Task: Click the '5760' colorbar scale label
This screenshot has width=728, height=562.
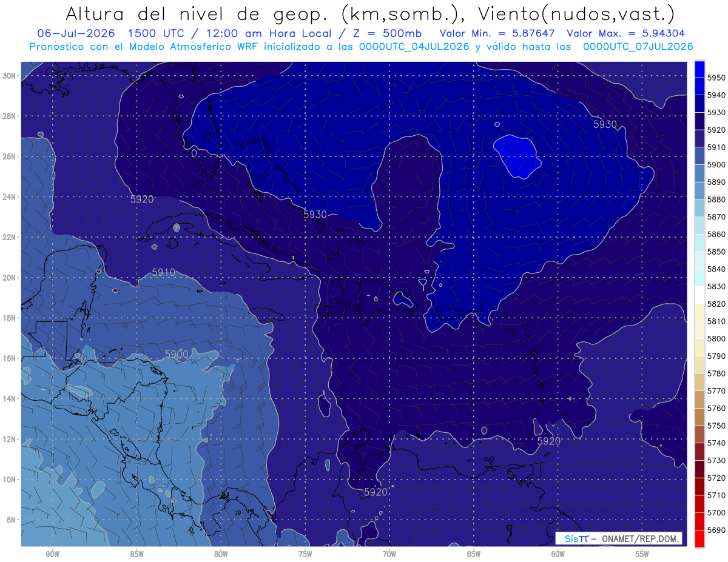Action: (716, 408)
